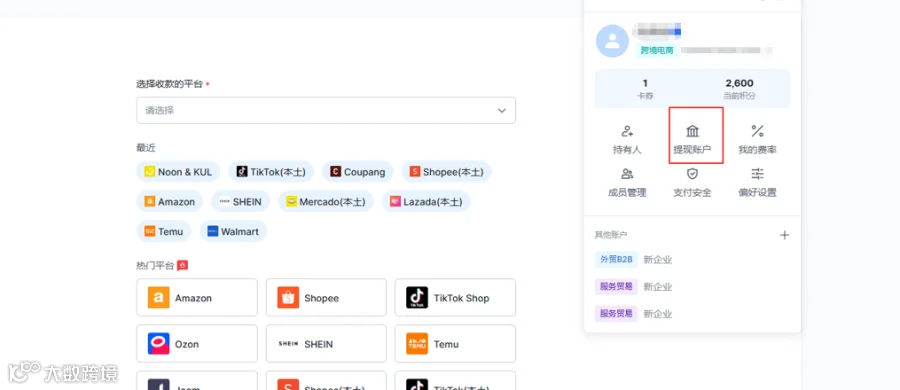Image resolution: width=900 pixels, height=390 pixels.
Task: Open 提现账户 bank icon
Action: click(692, 132)
